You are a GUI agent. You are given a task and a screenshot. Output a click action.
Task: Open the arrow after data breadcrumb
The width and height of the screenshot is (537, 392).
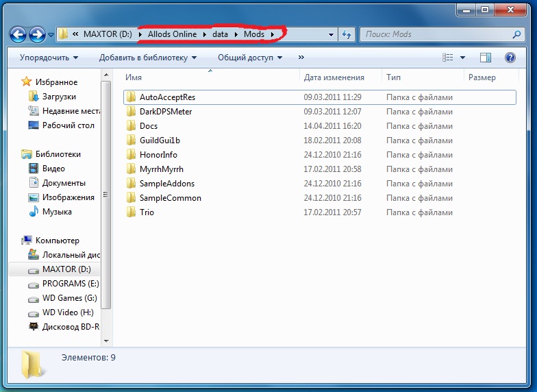(236, 34)
